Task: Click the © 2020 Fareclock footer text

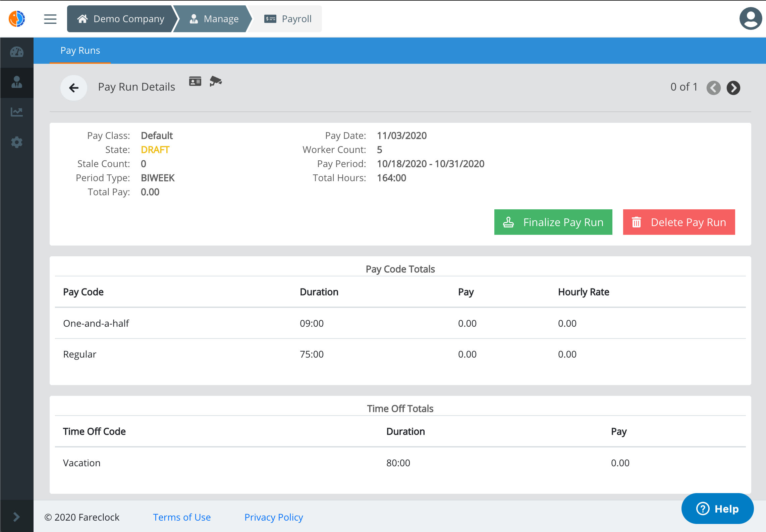Action: click(82, 517)
